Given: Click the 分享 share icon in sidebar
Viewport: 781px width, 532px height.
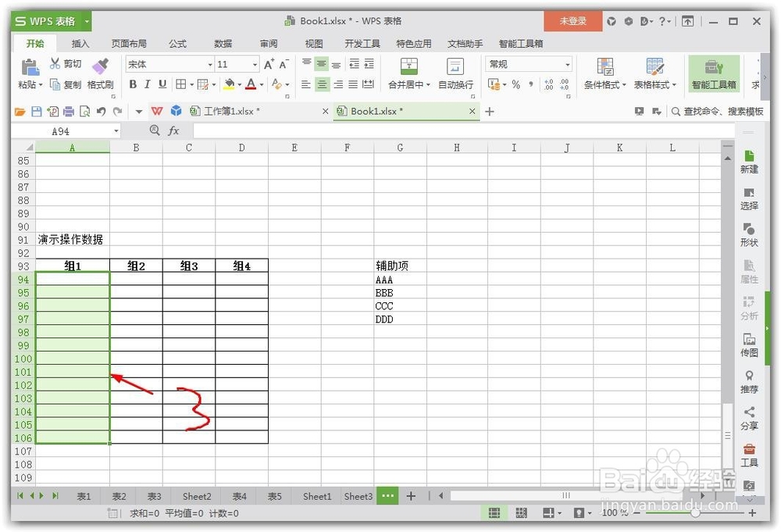Looking at the screenshot, I should click(749, 417).
